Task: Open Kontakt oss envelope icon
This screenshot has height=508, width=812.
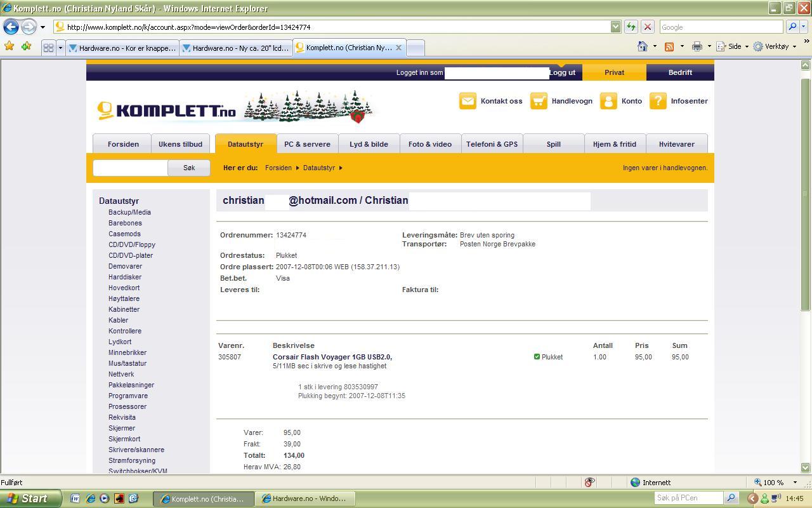Action: (468, 101)
